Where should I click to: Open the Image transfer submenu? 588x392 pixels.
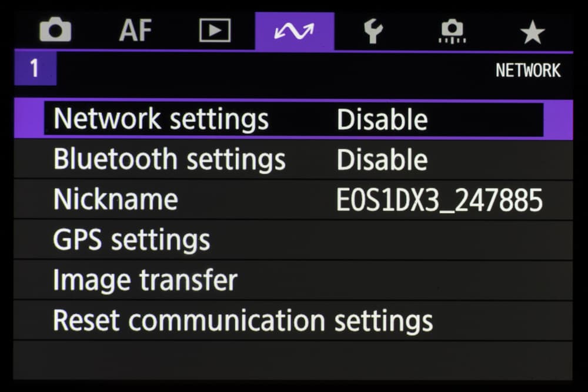145,280
